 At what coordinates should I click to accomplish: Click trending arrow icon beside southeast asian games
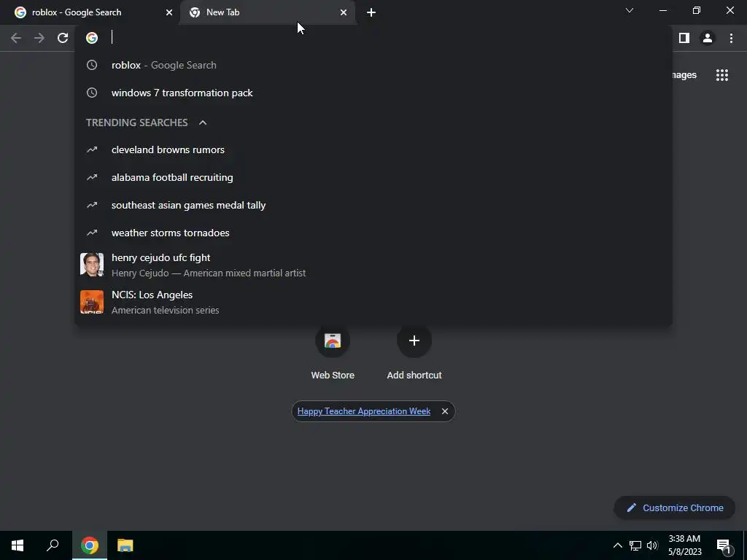coord(92,205)
